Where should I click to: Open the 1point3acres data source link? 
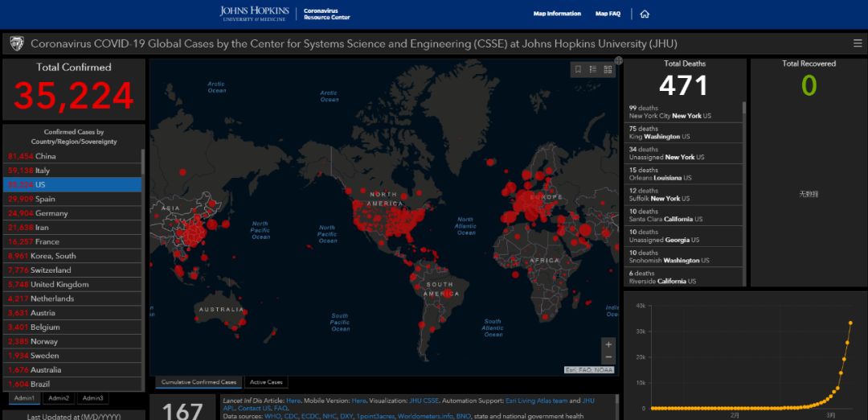pos(376,415)
